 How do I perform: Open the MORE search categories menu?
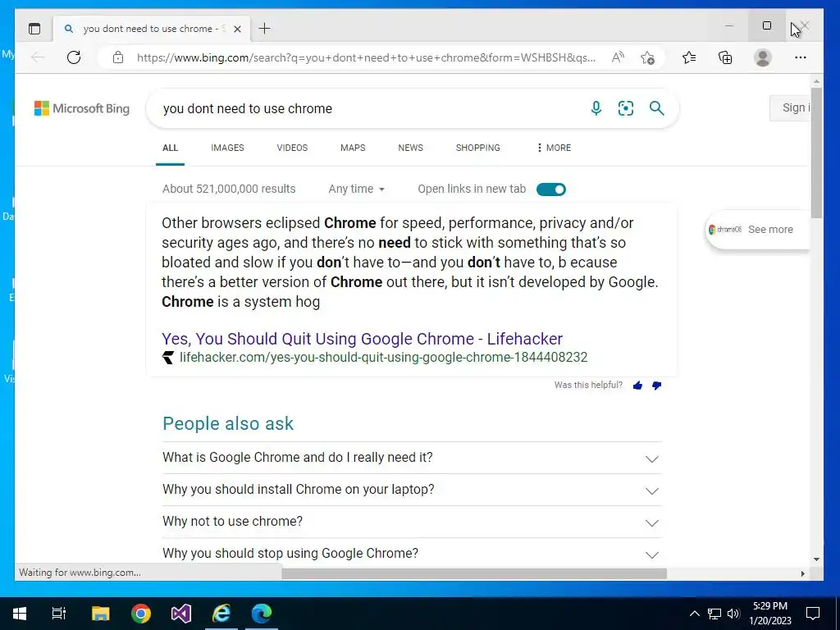(554, 148)
